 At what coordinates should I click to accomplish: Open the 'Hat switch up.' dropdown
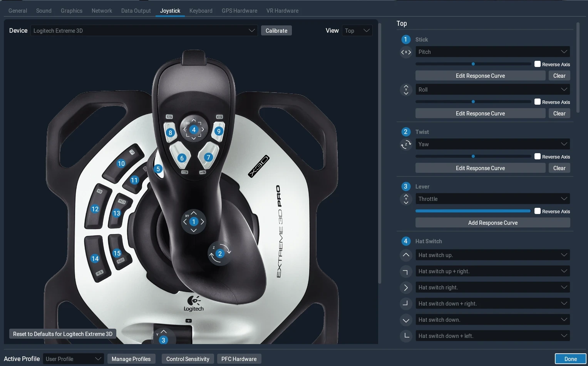pos(493,255)
